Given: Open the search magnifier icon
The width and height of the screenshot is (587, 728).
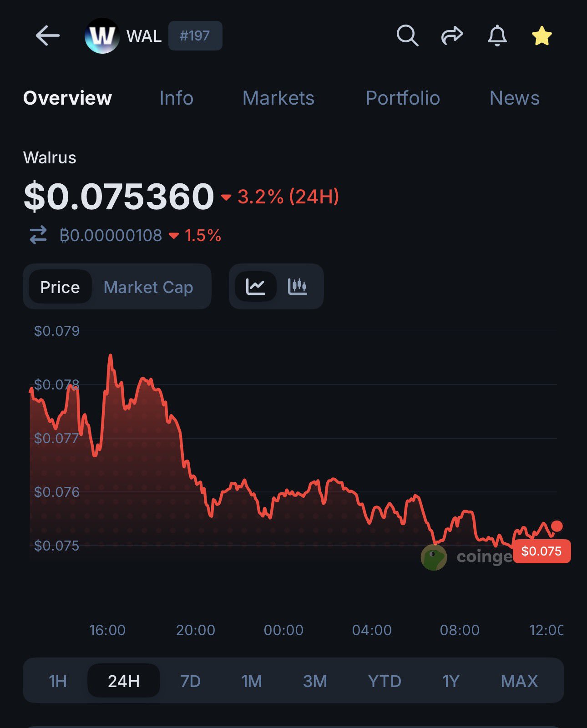Looking at the screenshot, I should point(407,35).
